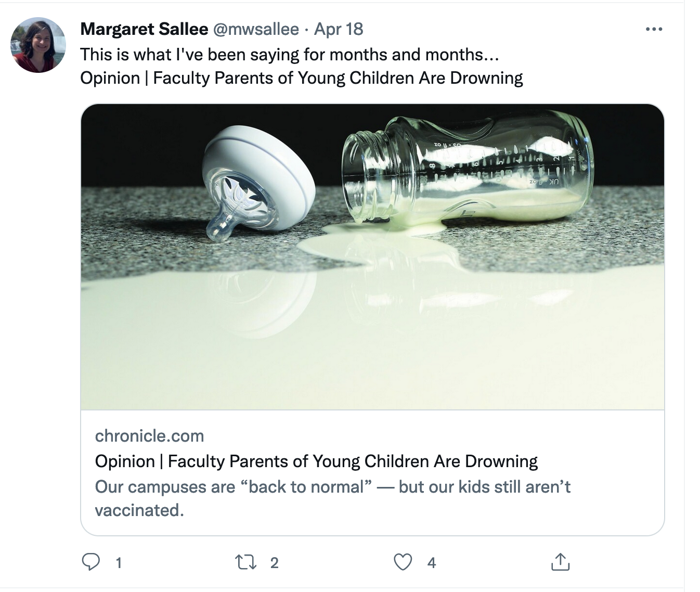Click the like count number 4
700x592 pixels.
click(x=432, y=563)
